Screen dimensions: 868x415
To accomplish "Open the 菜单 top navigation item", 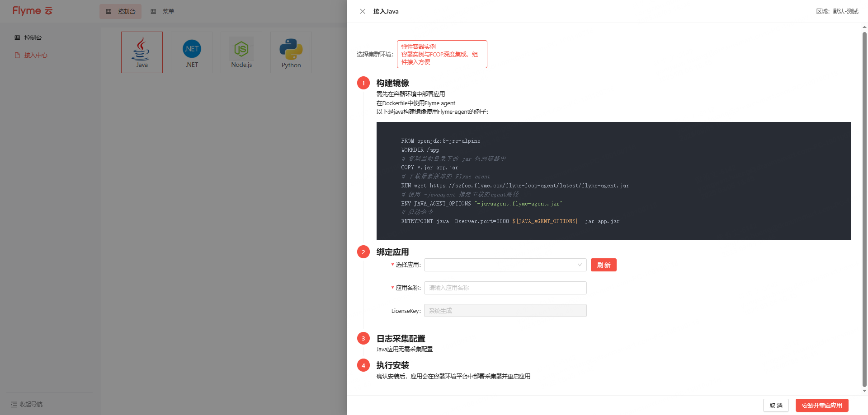I will [163, 11].
